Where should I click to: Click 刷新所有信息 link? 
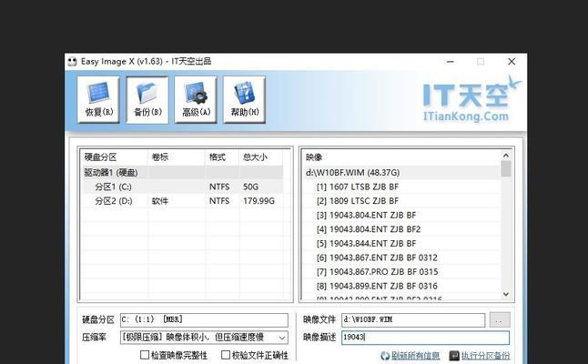pos(415,356)
